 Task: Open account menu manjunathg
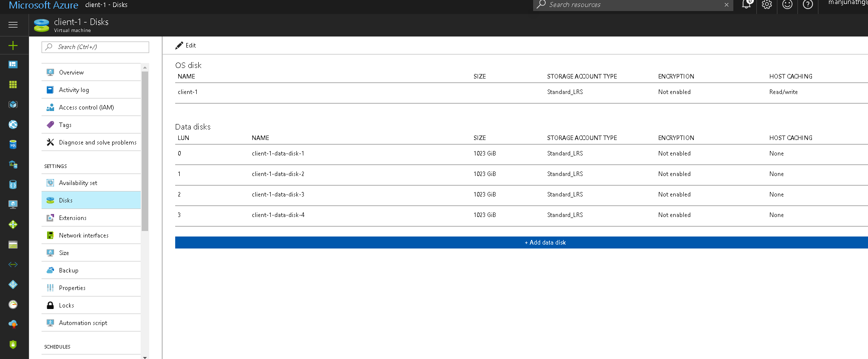(848, 3)
